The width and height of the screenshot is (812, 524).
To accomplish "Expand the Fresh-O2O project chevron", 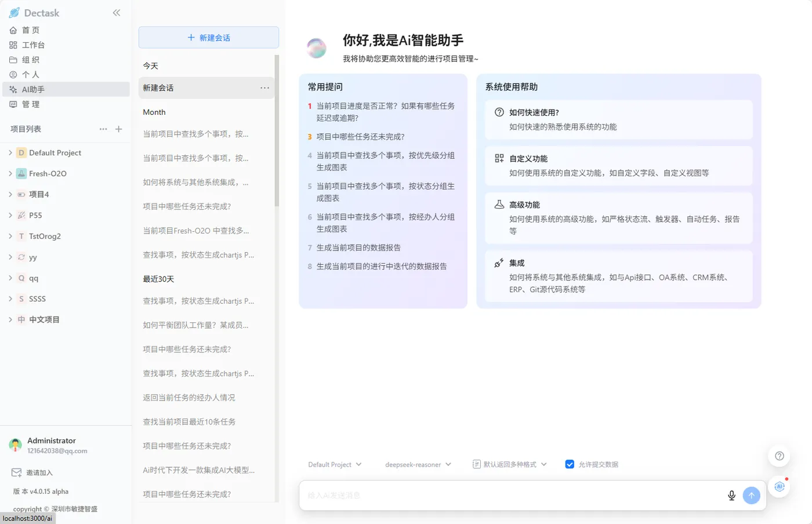I will click(10, 174).
